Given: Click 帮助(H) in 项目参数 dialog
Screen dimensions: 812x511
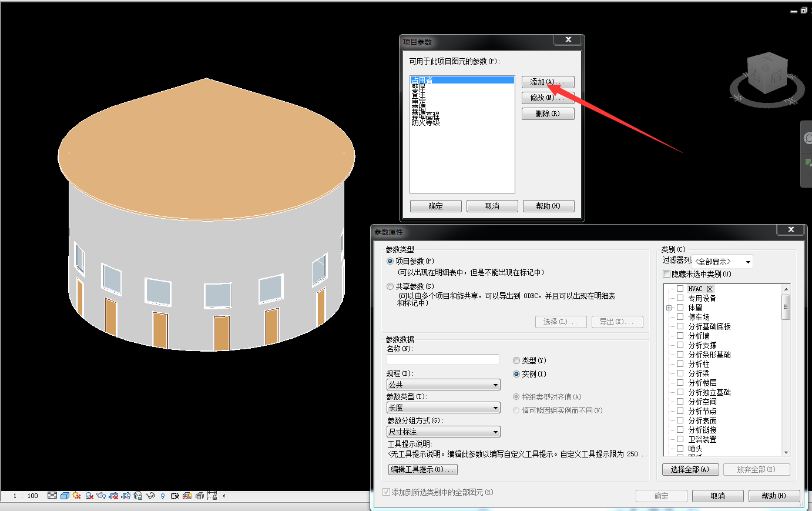Looking at the screenshot, I should coord(548,206).
